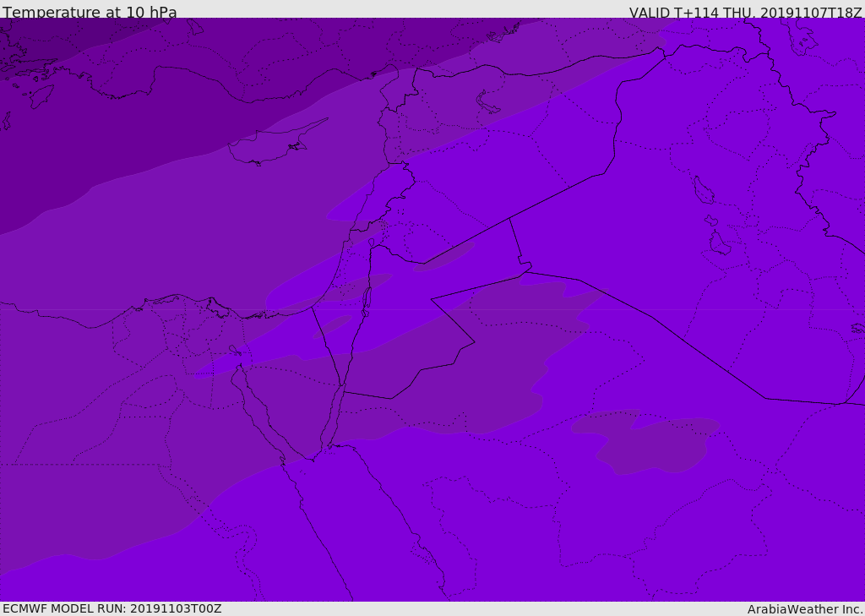The height and width of the screenshot is (616, 865).
Task: Click the 'ECMWF MODEL RUN: 20191103T00Z' text
Action: click(112, 608)
